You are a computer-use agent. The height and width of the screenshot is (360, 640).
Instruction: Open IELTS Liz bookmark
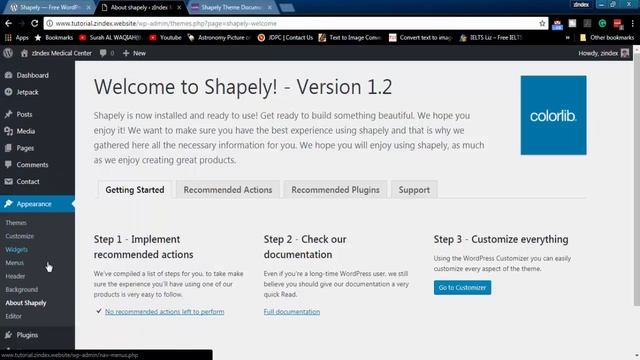click(x=491, y=38)
